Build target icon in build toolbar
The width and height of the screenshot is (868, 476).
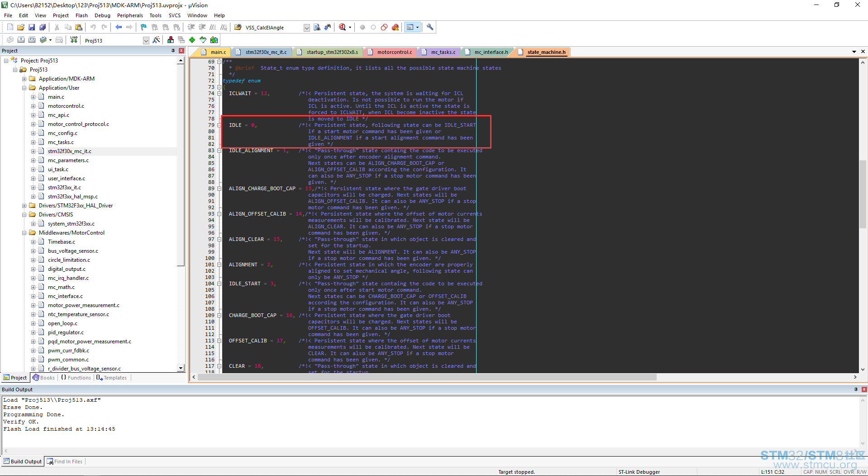point(21,40)
